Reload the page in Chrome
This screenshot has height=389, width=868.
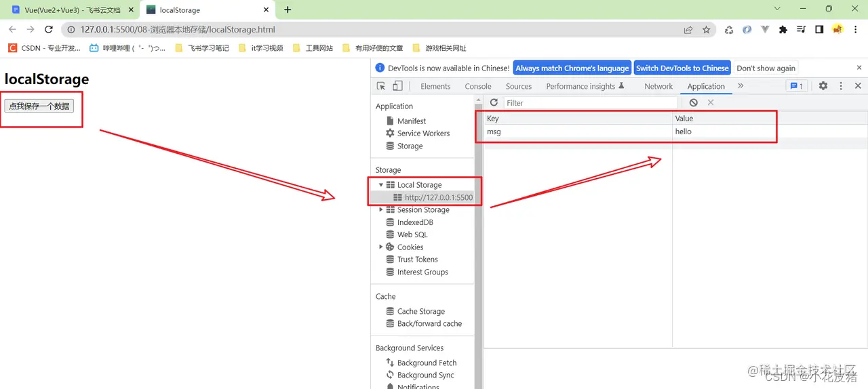(48, 29)
